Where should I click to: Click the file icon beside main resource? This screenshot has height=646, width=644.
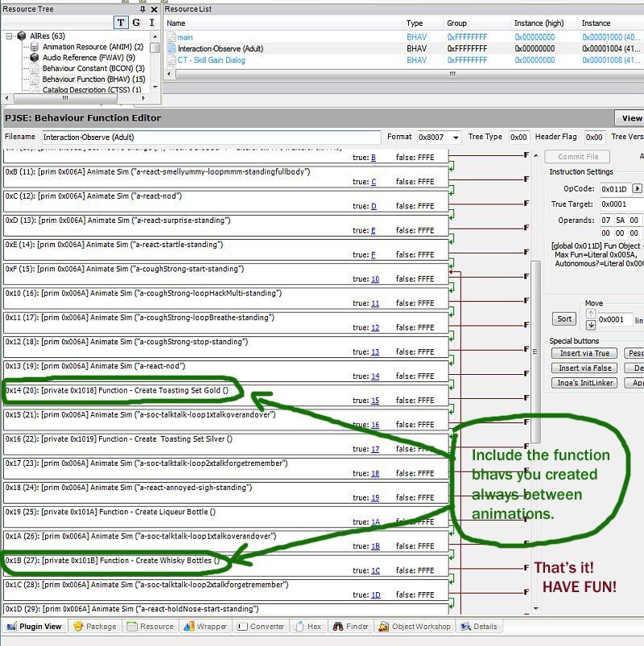click(171, 37)
